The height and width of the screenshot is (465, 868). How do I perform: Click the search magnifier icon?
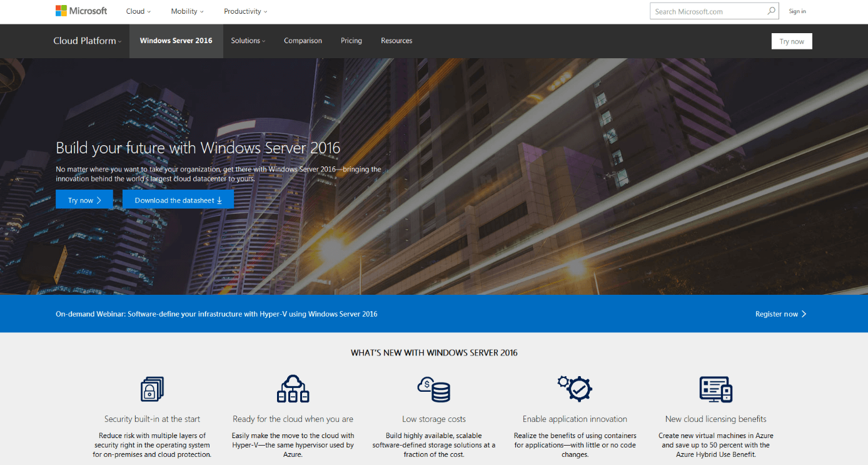[771, 11]
